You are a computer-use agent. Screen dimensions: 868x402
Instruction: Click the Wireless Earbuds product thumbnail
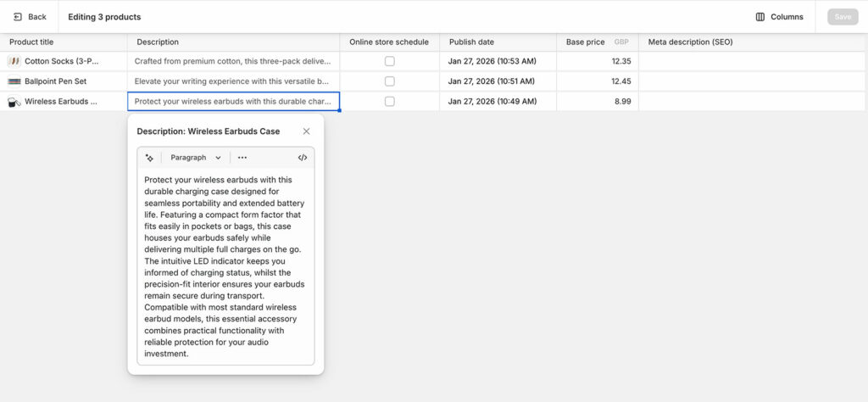point(14,102)
